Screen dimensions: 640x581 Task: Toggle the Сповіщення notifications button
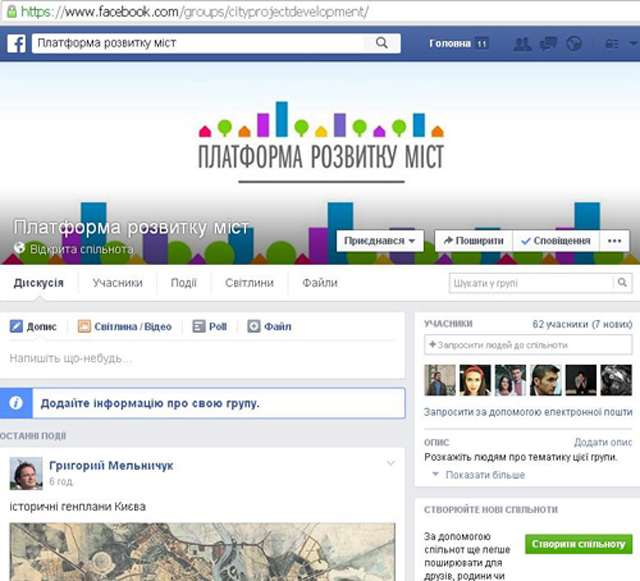click(556, 241)
